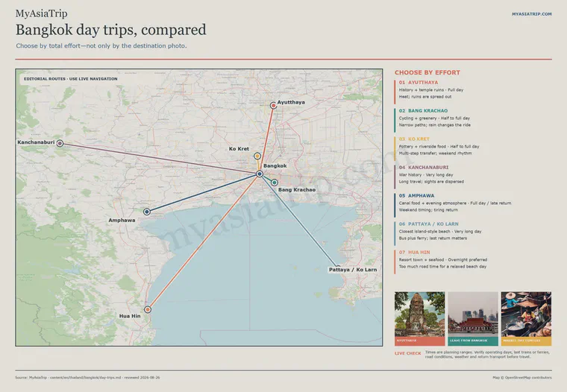Click 'Pottery + riverside food' line
This screenshot has height=392, width=567.
[x=439, y=146]
